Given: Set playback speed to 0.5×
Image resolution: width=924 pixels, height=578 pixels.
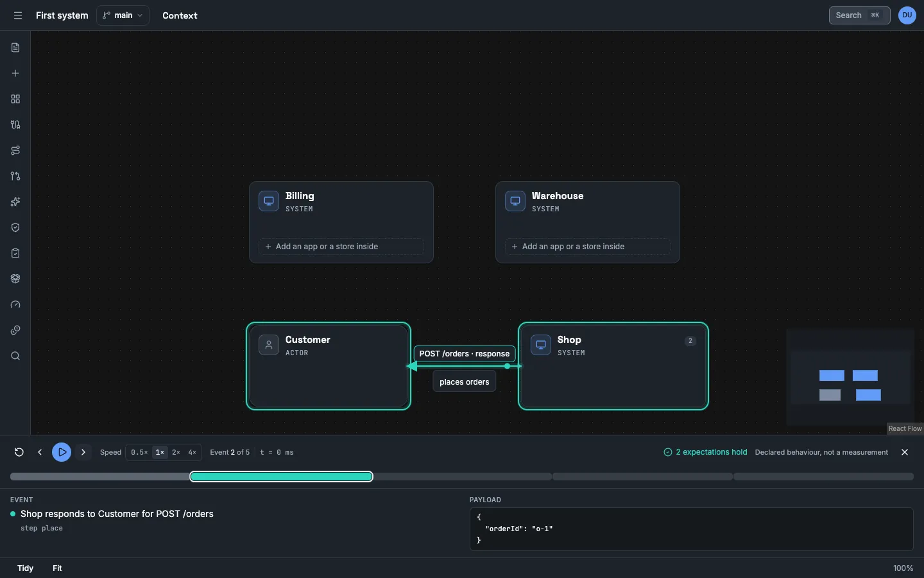Looking at the screenshot, I should click(139, 452).
